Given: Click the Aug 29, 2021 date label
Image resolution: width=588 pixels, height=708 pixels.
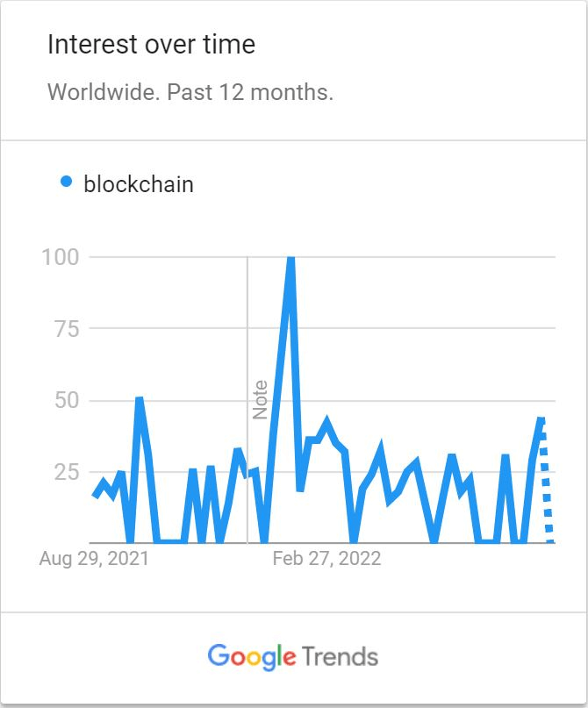Looking at the screenshot, I should [94, 559].
